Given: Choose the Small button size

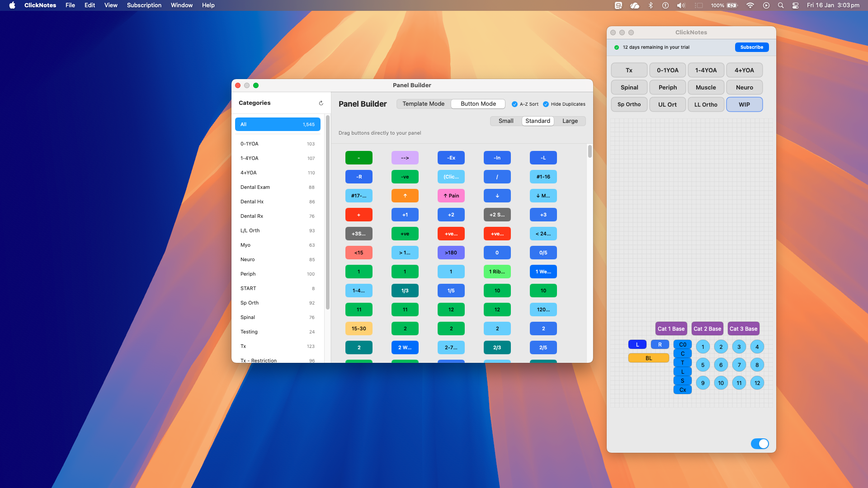Looking at the screenshot, I should point(506,121).
